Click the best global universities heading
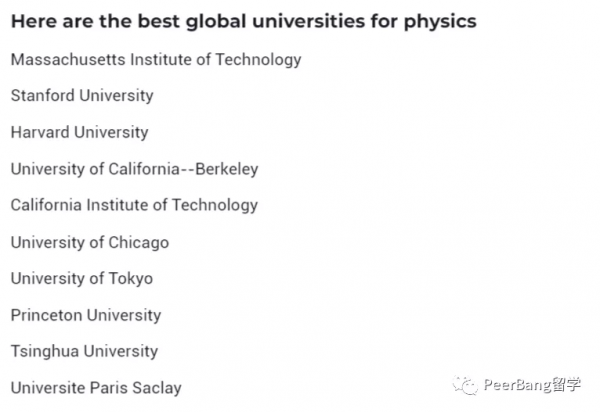The image size is (600, 412). tap(243, 21)
